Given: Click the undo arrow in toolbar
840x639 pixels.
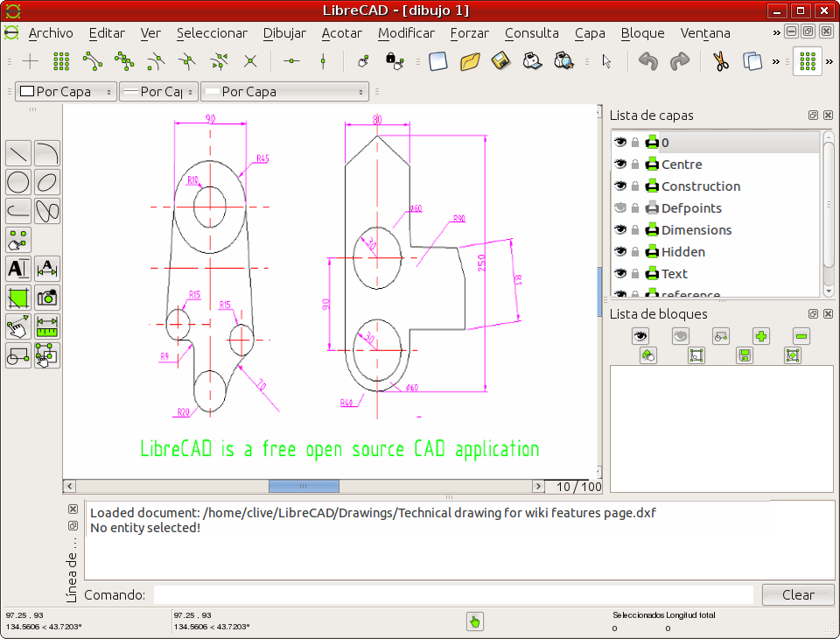Looking at the screenshot, I should 647,61.
